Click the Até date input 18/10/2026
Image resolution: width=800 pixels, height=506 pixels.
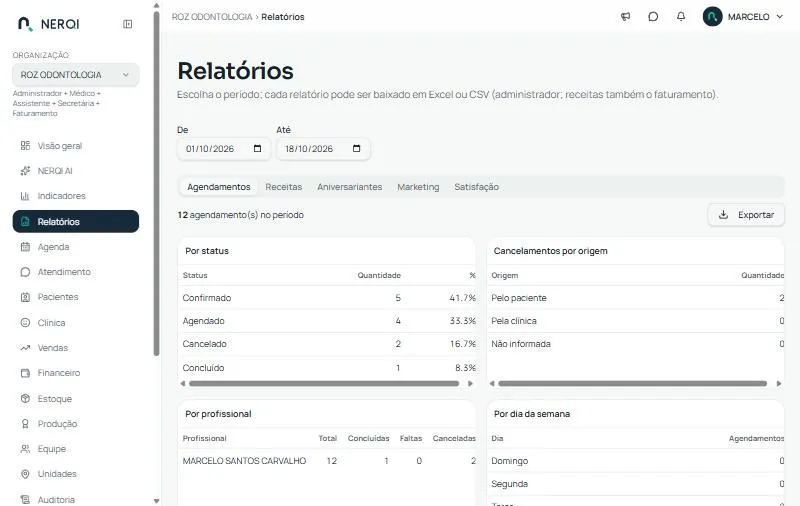(323, 148)
